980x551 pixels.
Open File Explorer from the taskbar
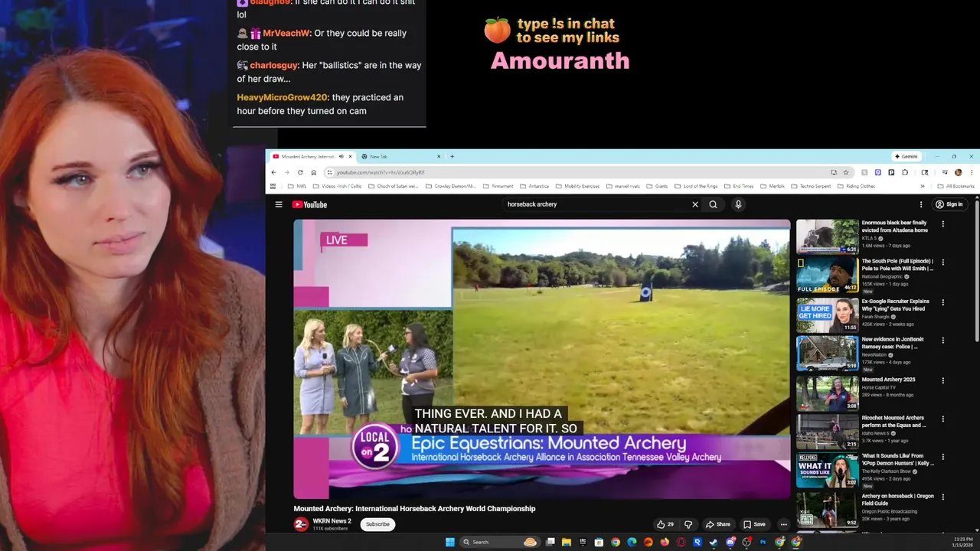tap(567, 542)
